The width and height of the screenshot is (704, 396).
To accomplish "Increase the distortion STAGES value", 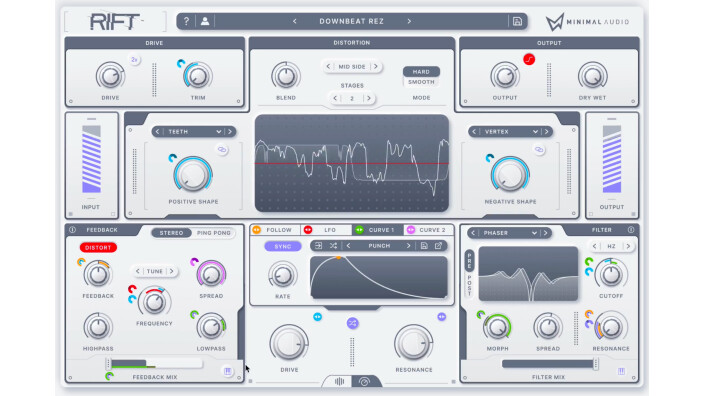I will point(369,98).
